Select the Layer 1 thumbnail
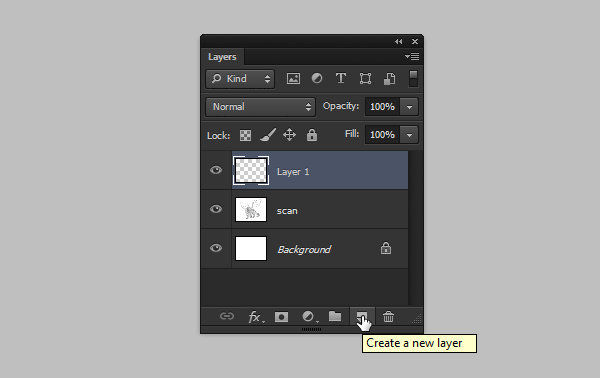The height and width of the screenshot is (378, 600). pos(251,170)
